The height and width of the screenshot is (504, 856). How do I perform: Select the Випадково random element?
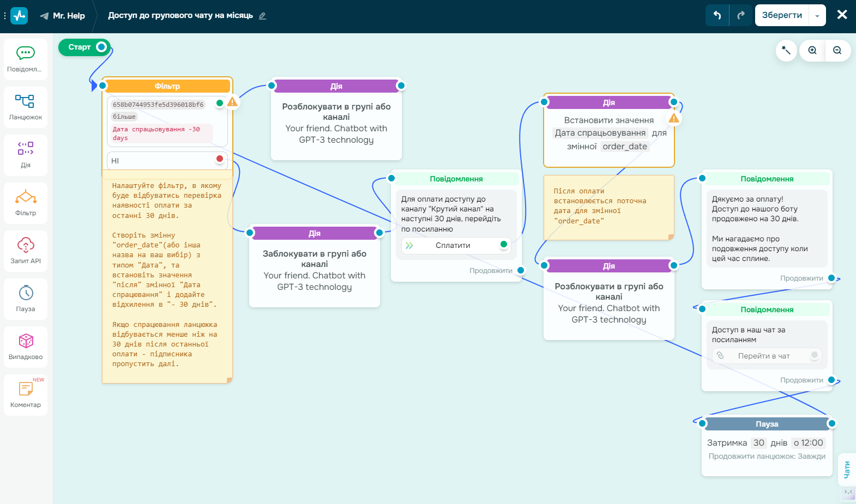pos(26,347)
